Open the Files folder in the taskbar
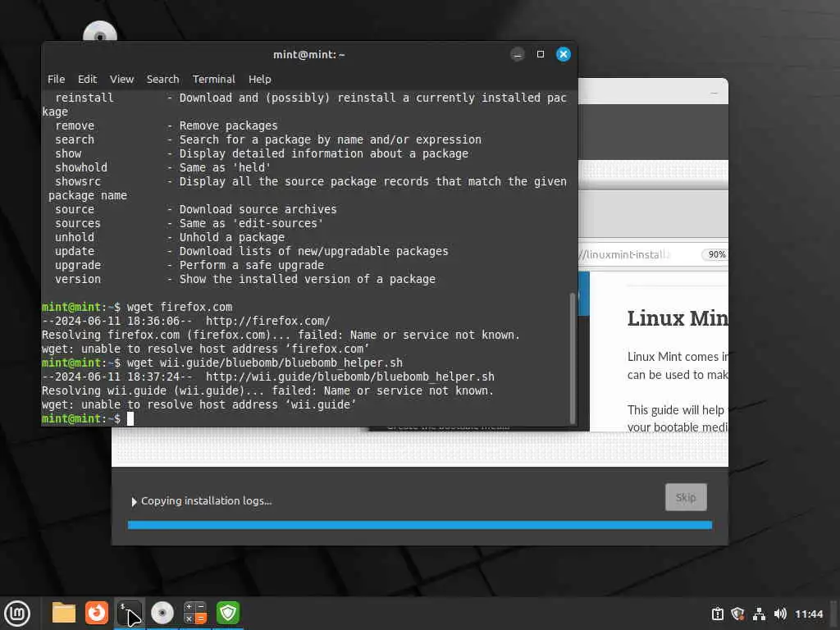Screen dimensions: 840x630 [x=63, y=613]
